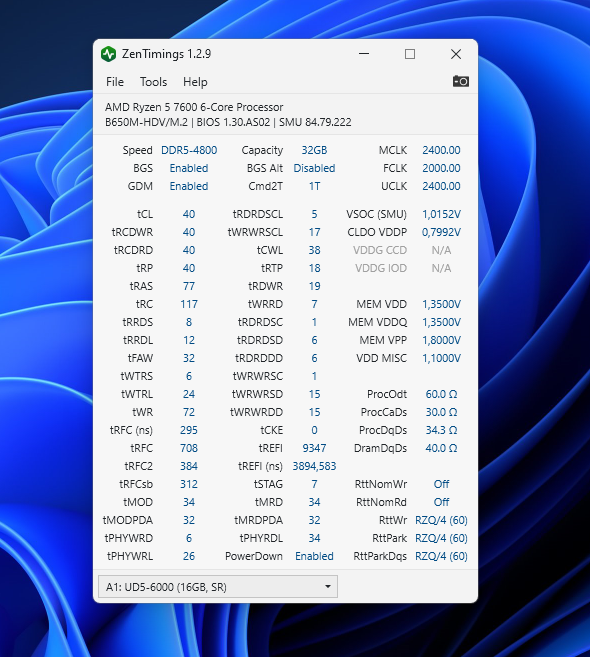
Task: Click the ProcOdt value 60.0 Ω
Action: (441, 394)
